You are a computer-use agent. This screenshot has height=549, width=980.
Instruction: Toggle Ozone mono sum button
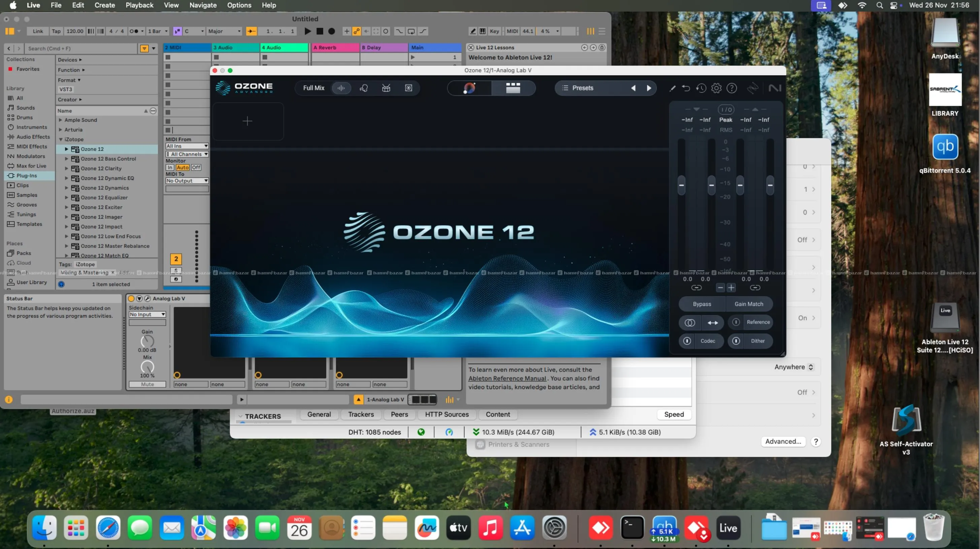tap(690, 323)
